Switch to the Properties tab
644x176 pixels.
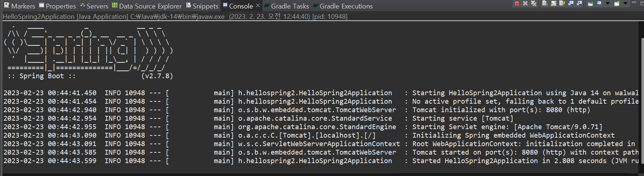(x=57, y=6)
